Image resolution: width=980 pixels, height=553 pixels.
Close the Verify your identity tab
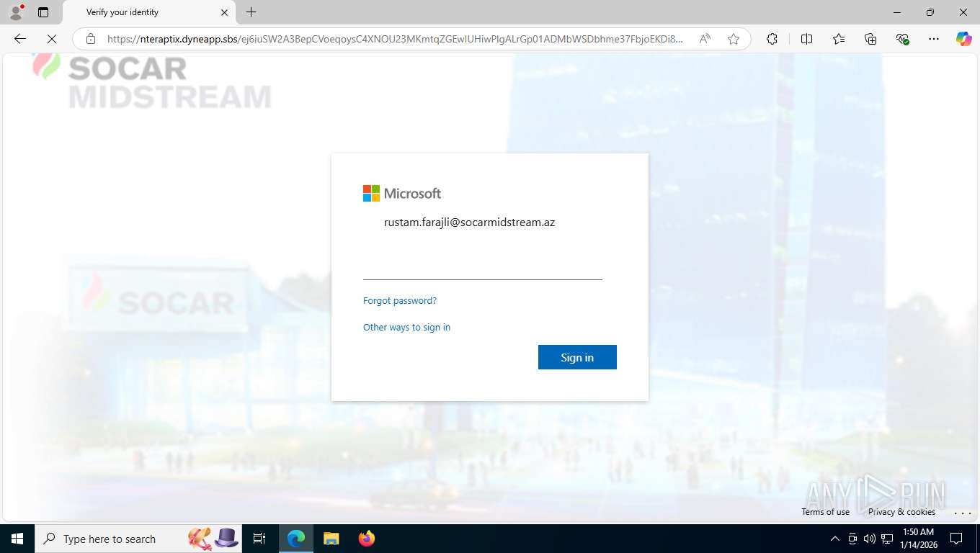point(224,12)
